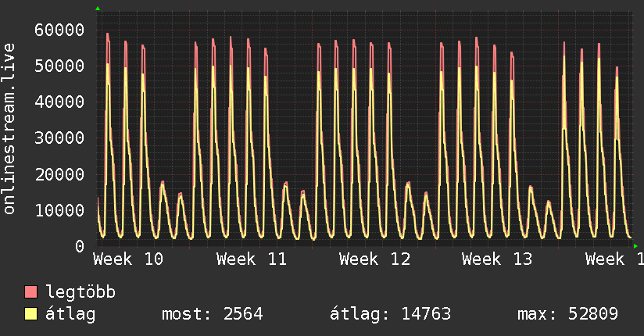
Task: Click the pink legtöbb legend swatch
Action: click(x=30, y=292)
